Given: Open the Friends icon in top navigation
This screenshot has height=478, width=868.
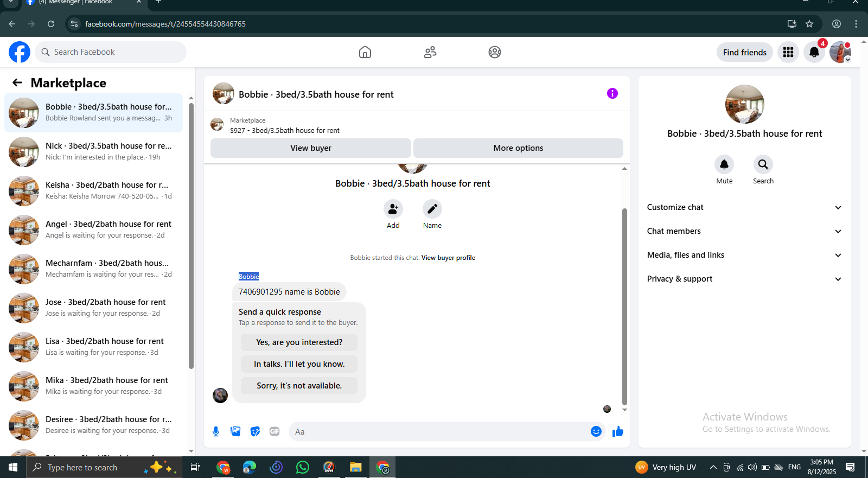Looking at the screenshot, I should coord(430,52).
